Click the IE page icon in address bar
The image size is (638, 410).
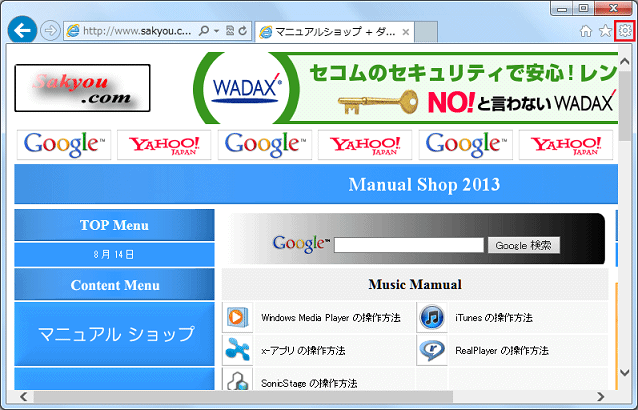pyautogui.click(x=73, y=31)
